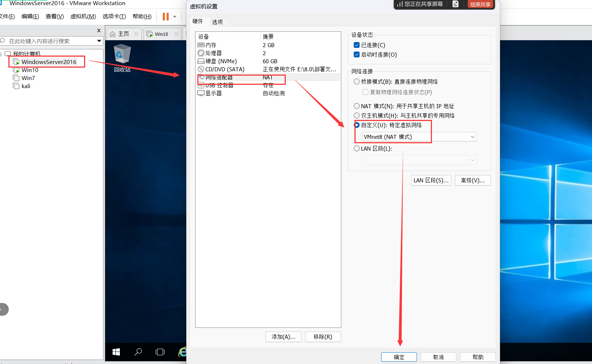Select the 显示器 device row
Viewport: 592px width, 364px height.
tap(269, 93)
